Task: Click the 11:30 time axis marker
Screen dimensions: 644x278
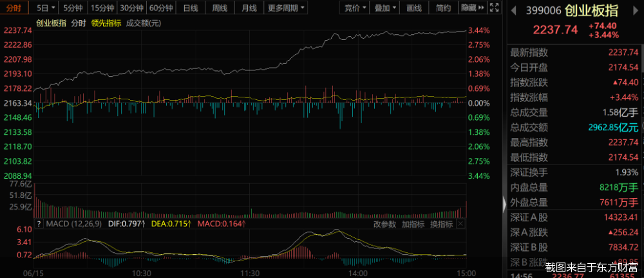Action: (249, 273)
